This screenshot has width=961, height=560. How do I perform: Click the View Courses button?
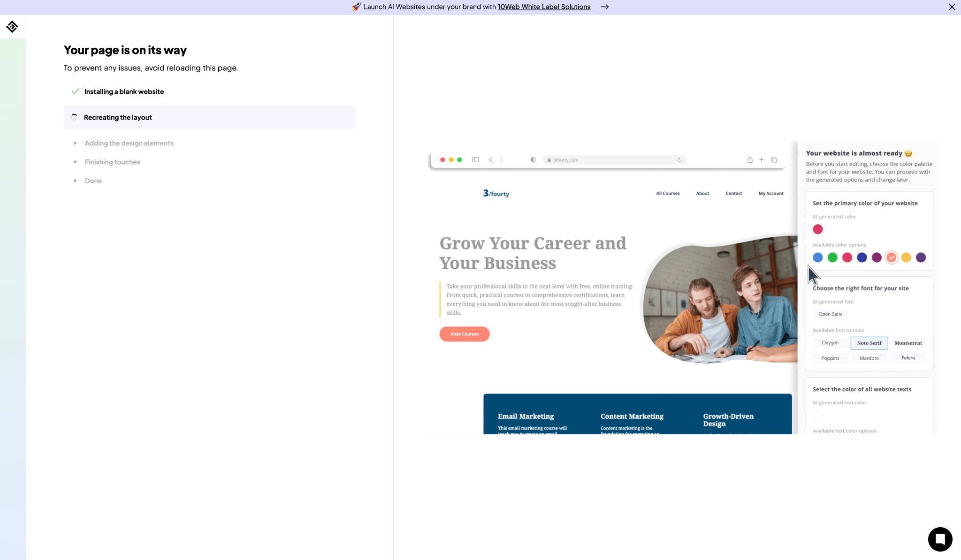[x=465, y=334]
